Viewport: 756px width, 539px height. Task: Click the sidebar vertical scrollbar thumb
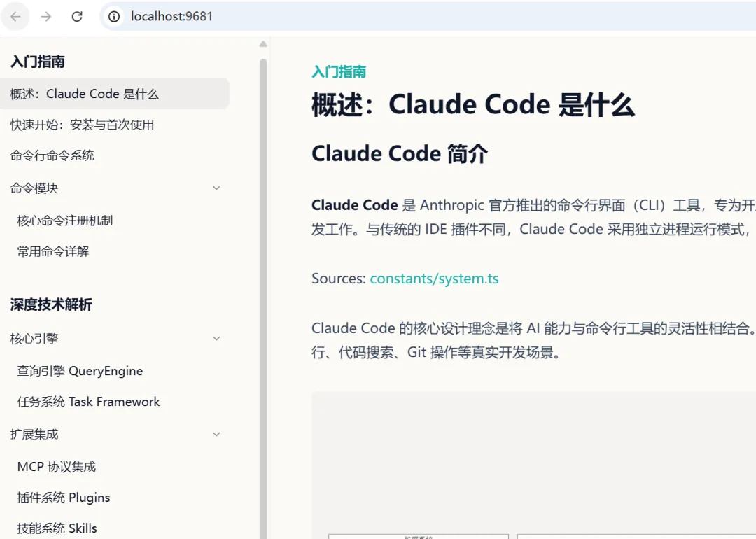click(263, 299)
